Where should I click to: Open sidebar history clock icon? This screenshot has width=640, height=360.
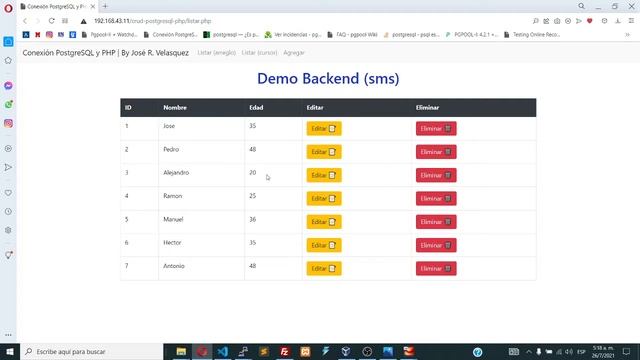pos(8,211)
